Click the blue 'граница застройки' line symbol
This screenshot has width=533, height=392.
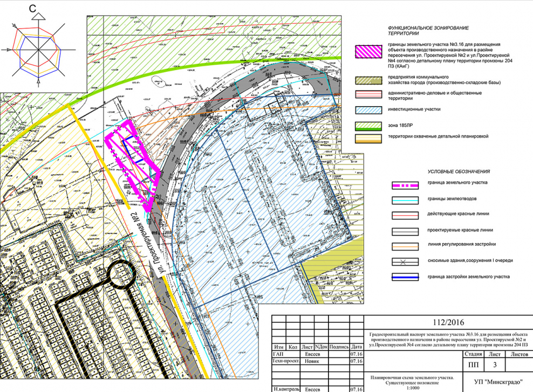point(405,277)
